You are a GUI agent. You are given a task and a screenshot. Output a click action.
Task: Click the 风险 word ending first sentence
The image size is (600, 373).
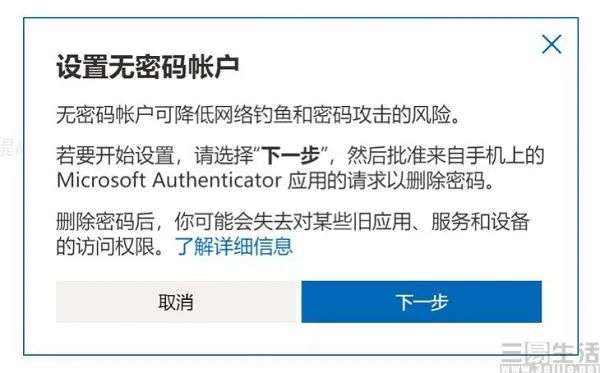pyautogui.click(x=430, y=115)
